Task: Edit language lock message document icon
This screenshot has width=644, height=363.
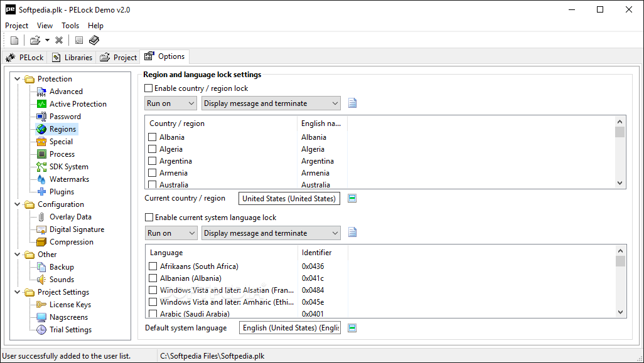Action: pos(352,233)
